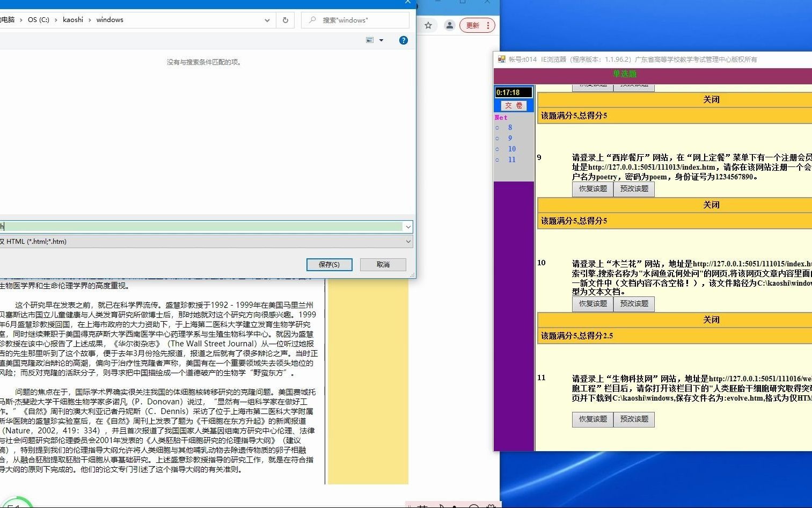Open the HTML save type dropdown
Viewport: 812px width, 508px height.
[206, 242]
